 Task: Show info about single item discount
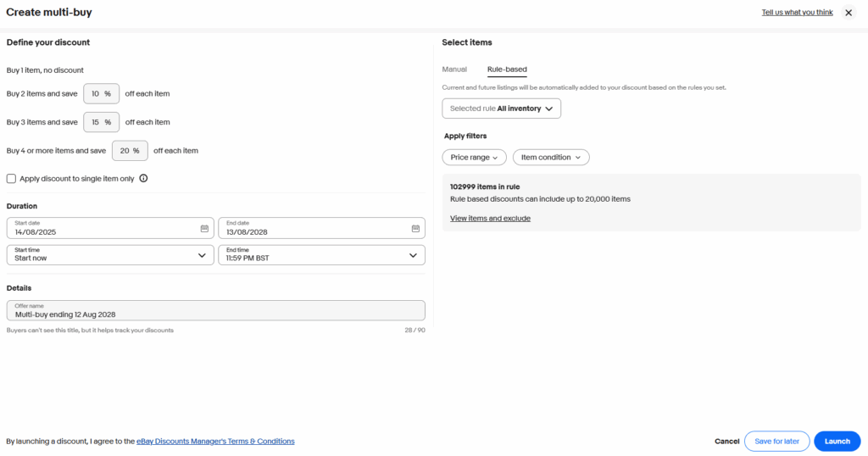pos(143,178)
